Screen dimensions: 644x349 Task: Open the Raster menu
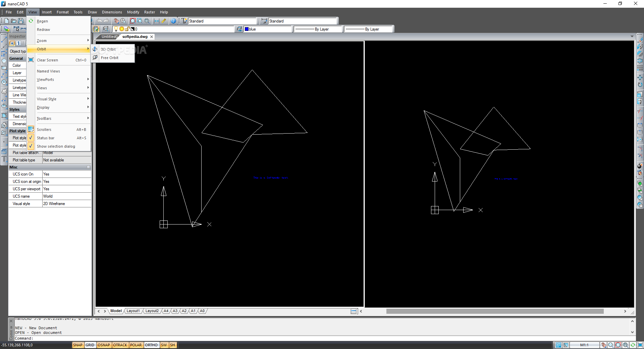coord(150,12)
